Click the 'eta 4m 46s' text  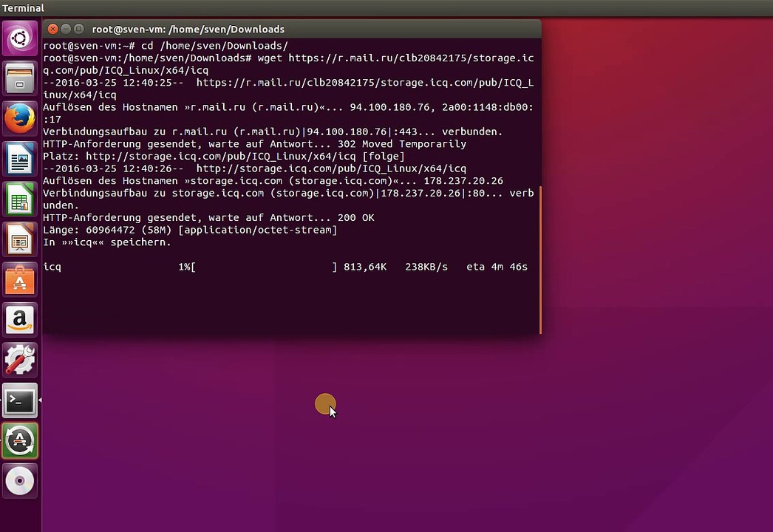click(x=497, y=267)
